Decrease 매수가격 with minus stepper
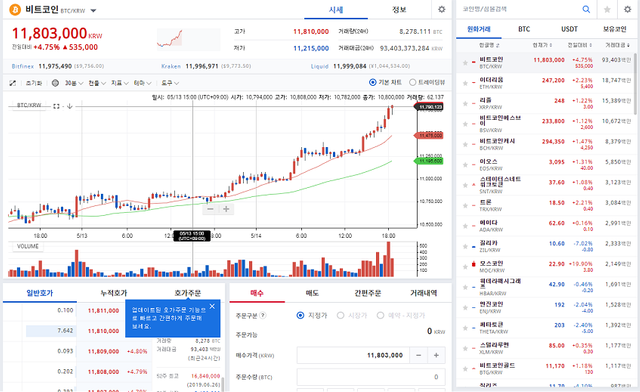This screenshot has height=392, width=640. 418,355
